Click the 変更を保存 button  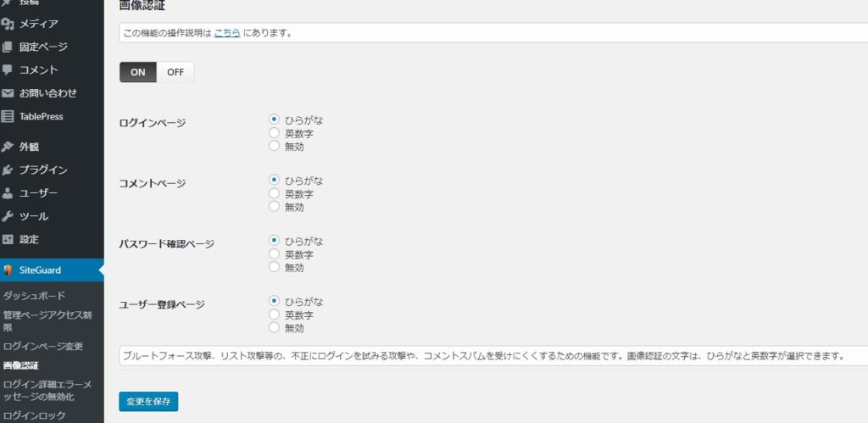click(x=148, y=402)
